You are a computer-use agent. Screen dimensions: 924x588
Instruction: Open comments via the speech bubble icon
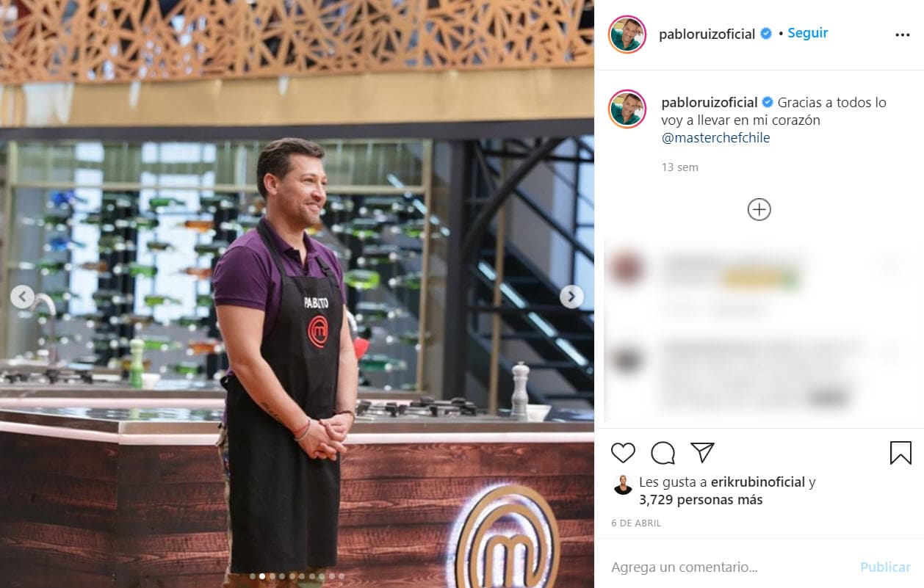click(663, 453)
